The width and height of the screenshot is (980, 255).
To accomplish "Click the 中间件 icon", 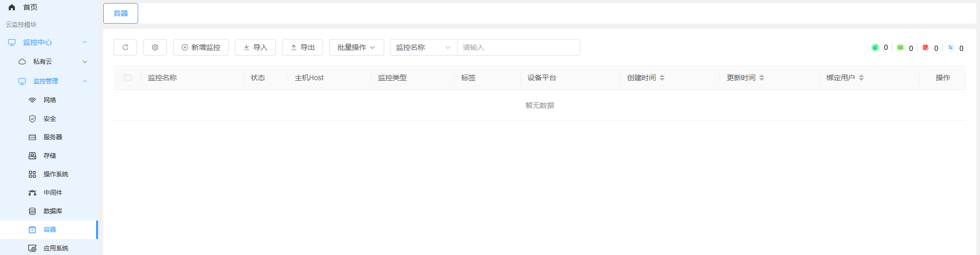I will pos(32,193).
